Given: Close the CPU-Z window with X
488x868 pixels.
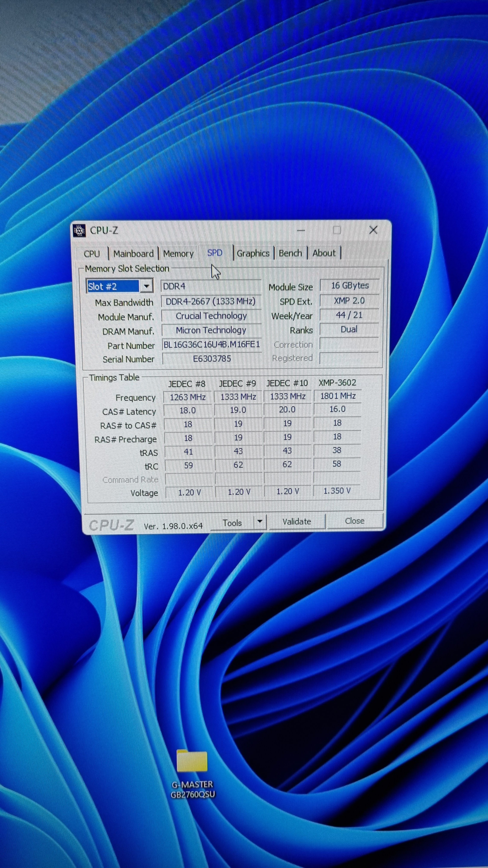Looking at the screenshot, I should [373, 230].
